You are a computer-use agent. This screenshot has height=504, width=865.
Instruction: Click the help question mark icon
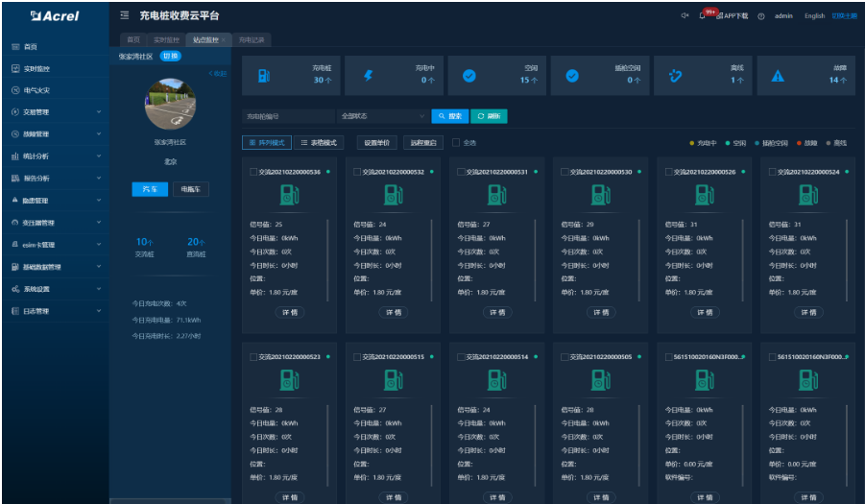[x=760, y=16]
